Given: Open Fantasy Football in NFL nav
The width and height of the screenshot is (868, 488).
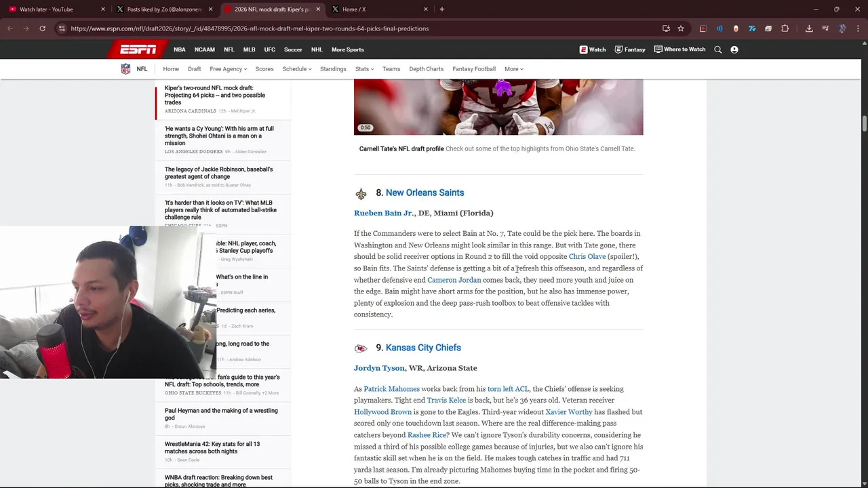Looking at the screenshot, I should (x=474, y=69).
